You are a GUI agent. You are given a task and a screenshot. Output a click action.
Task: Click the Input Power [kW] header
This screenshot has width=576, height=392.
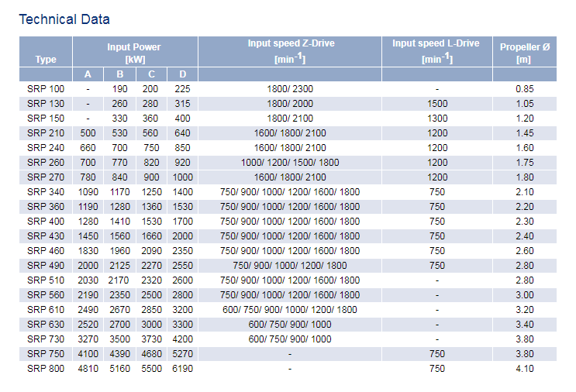(134, 52)
